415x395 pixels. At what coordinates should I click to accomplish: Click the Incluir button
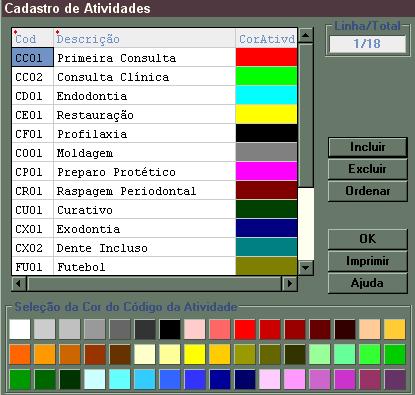click(368, 147)
